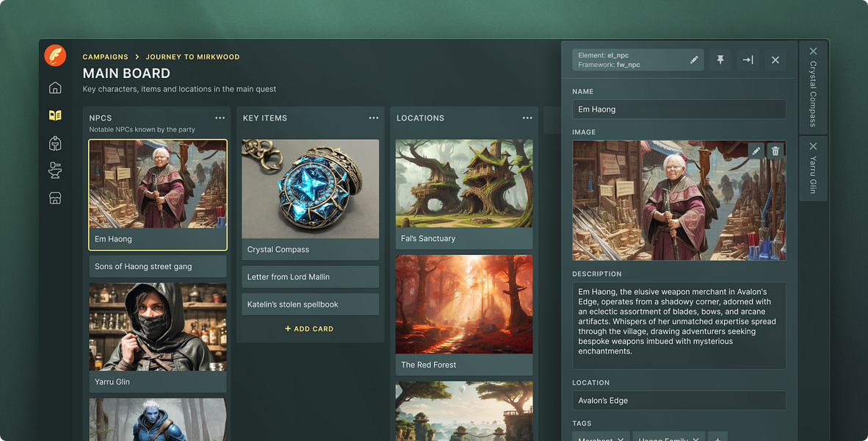
Task: Go to the Campaigns breadcrumb
Action: click(105, 57)
